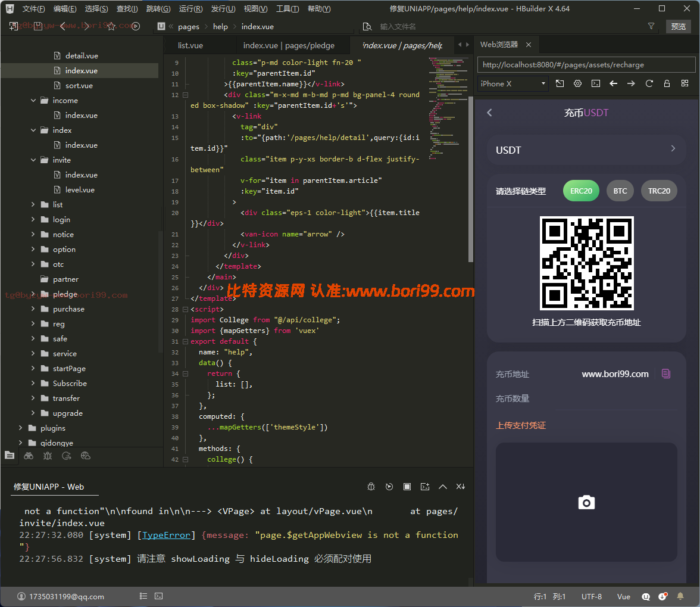Viewport: 700px width, 607px height.
Task: Open the iPhone X device dropdown
Action: (513, 83)
